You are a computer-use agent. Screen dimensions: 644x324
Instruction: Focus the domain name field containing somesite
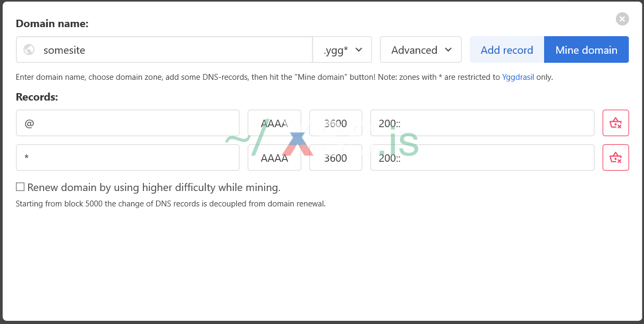click(x=175, y=50)
